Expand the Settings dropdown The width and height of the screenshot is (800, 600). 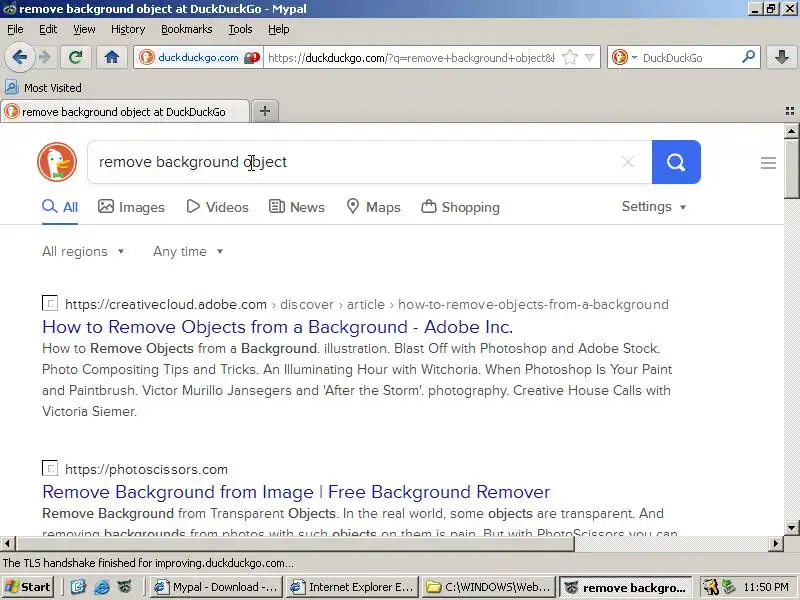[x=654, y=207]
